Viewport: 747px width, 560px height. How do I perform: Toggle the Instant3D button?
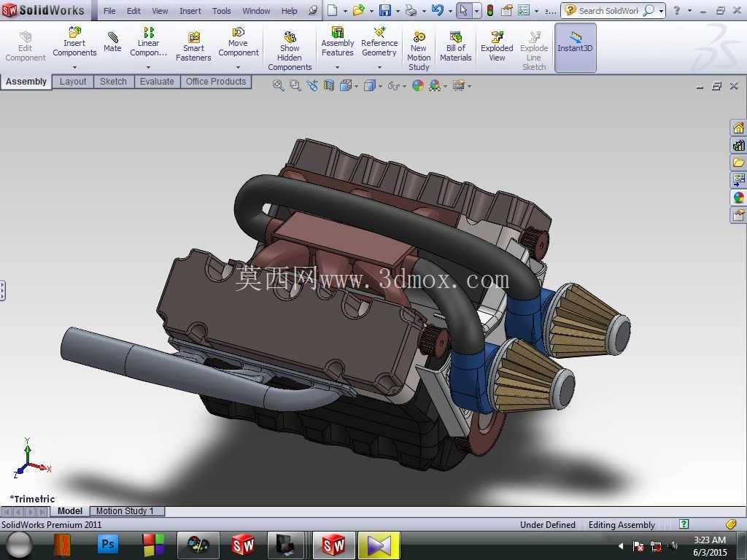coord(575,47)
